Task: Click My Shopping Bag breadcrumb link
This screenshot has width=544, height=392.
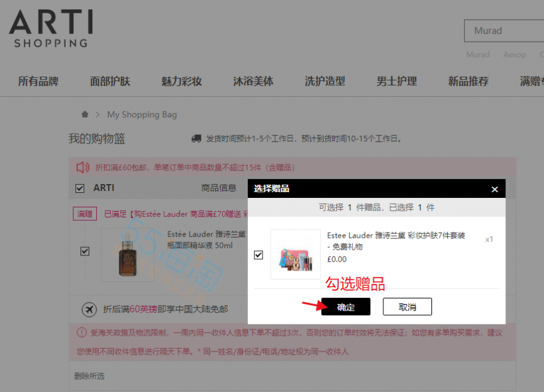Action: tap(142, 114)
